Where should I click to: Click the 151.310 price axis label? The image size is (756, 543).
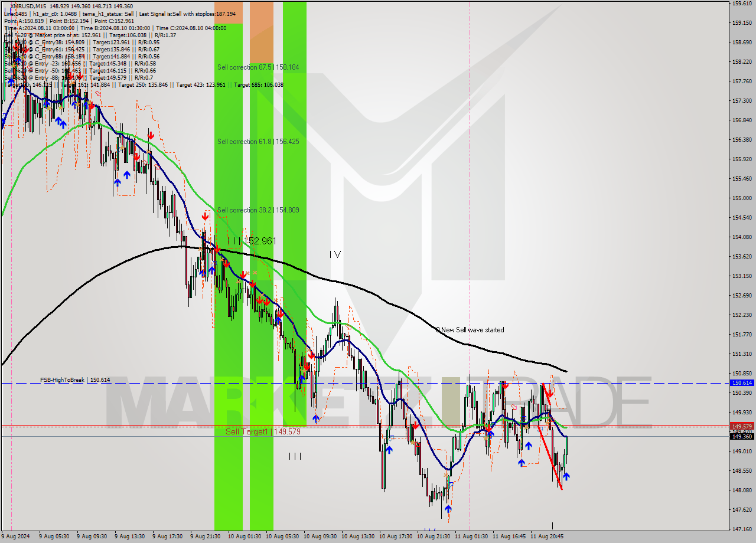click(x=742, y=354)
